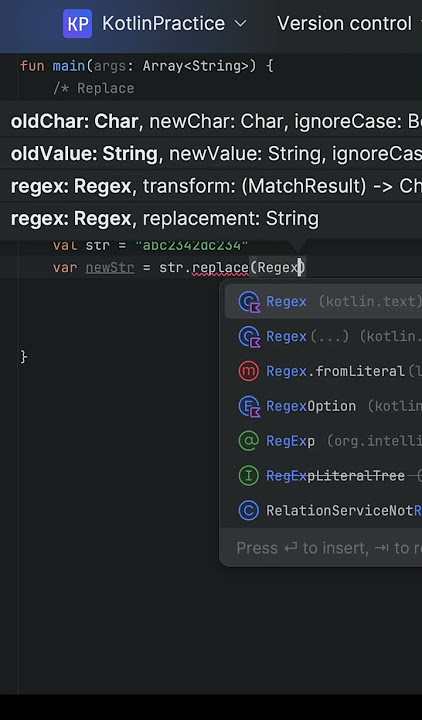
Task: Choose RegexOption from the completion list
Action: (x=323, y=406)
